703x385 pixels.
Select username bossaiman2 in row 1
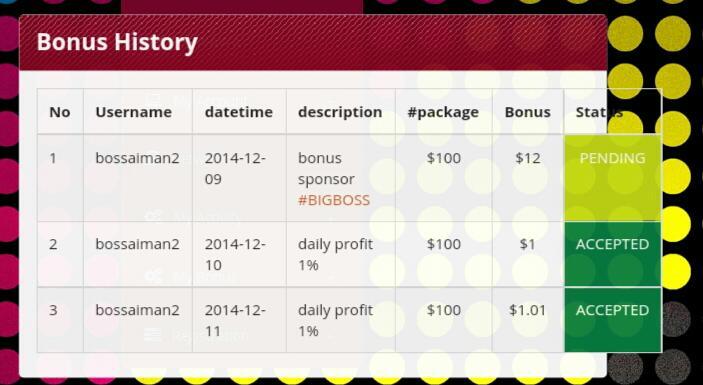(137, 158)
